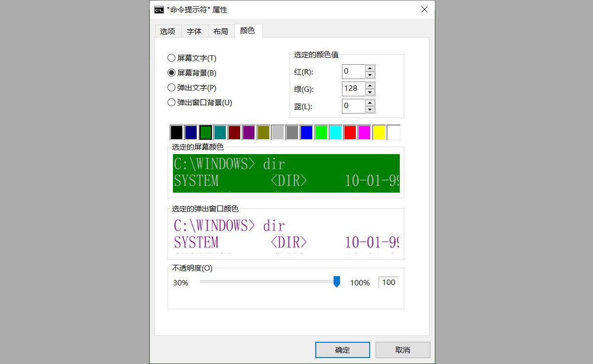Switch to the 选项 tab
The height and width of the screenshot is (364, 593).
[168, 31]
